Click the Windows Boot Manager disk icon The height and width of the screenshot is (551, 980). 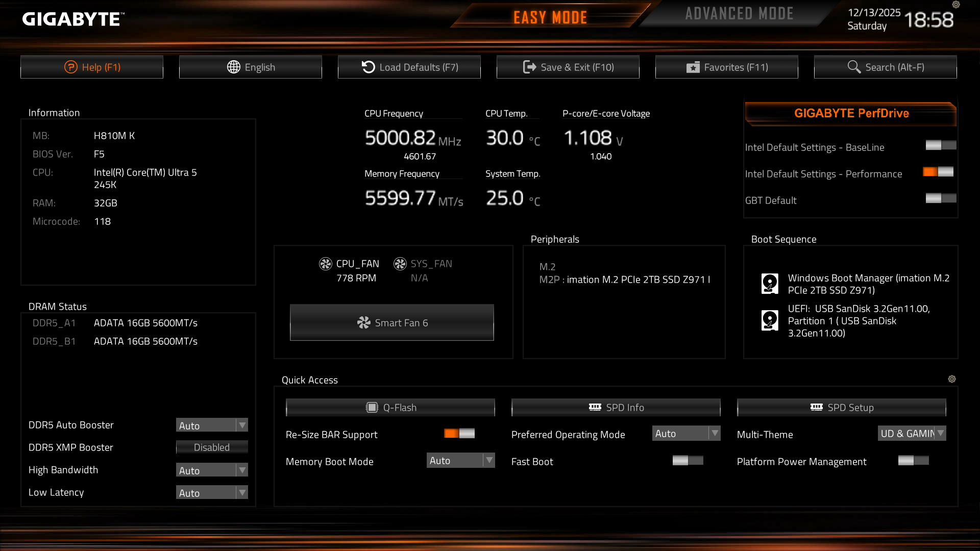(770, 284)
